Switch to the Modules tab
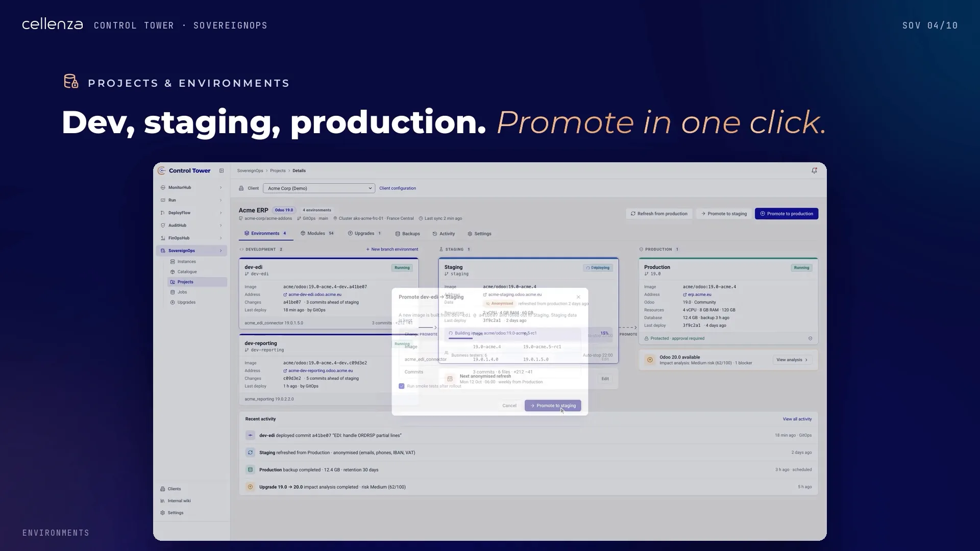The image size is (980, 551). click(317, 234)
